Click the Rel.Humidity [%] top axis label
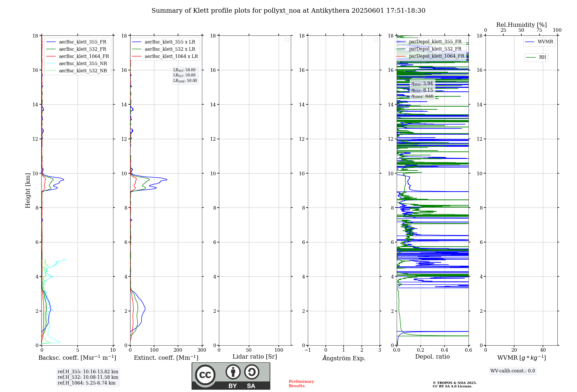This screenshot has height=392, width=577. point(522,25)
